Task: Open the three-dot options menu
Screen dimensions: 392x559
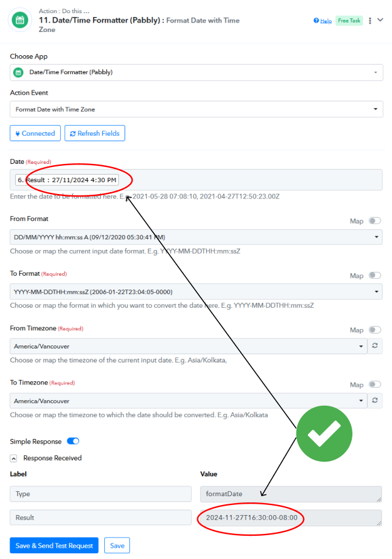Action: click(x=370, y=21)
